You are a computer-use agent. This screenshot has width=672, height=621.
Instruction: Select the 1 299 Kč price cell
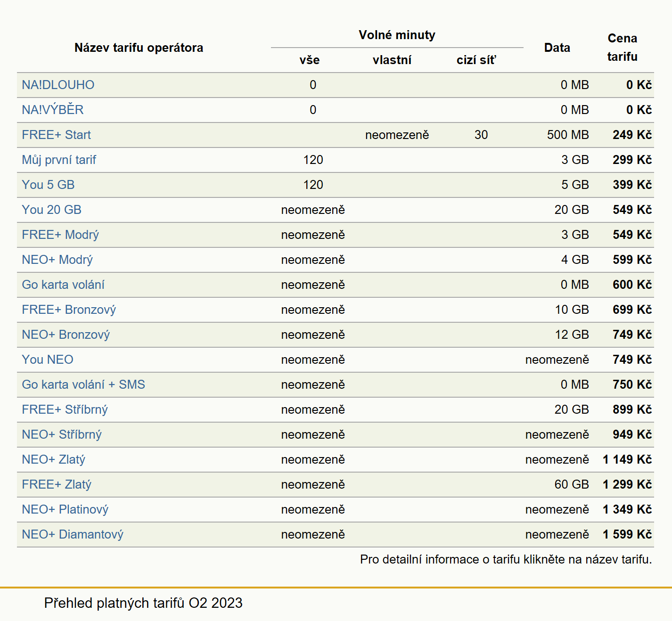tap(627, 484)
